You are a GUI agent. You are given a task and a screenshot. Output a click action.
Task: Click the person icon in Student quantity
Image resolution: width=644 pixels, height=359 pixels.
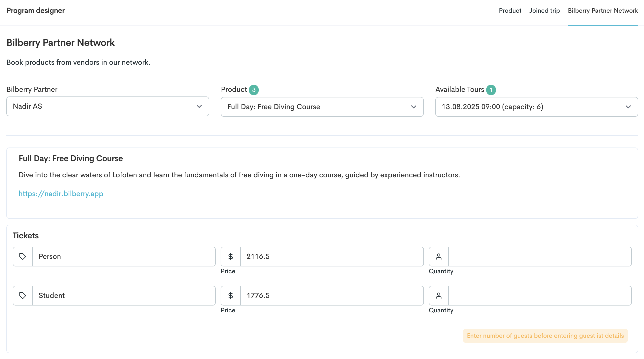439,295
